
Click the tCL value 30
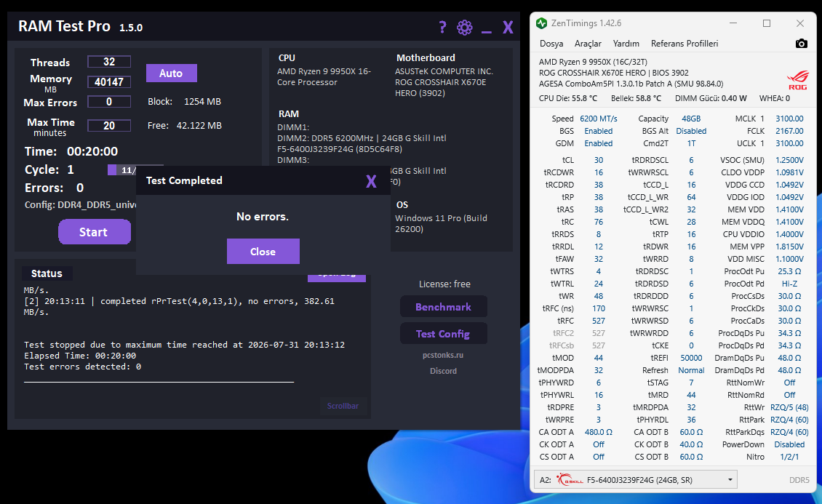(599, 160)
